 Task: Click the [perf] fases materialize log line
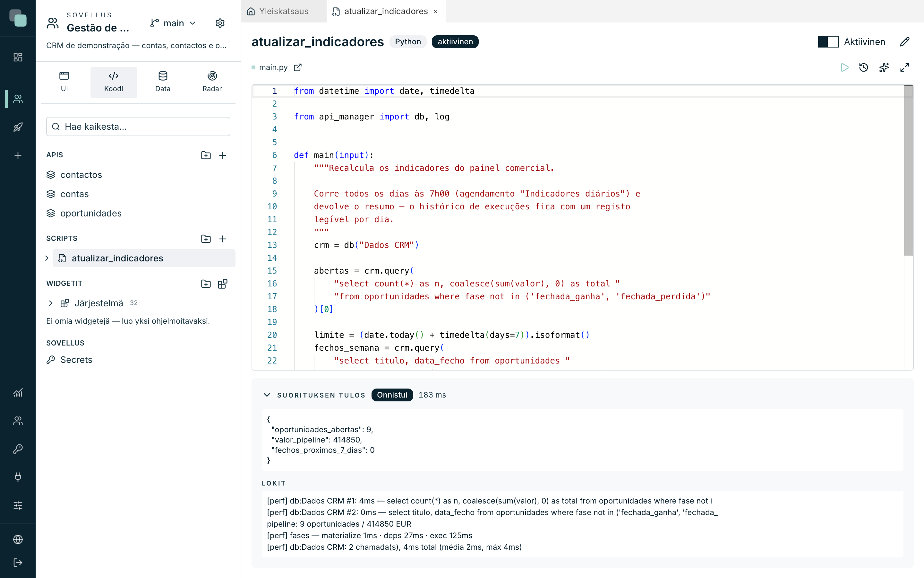tap(370, 536)
